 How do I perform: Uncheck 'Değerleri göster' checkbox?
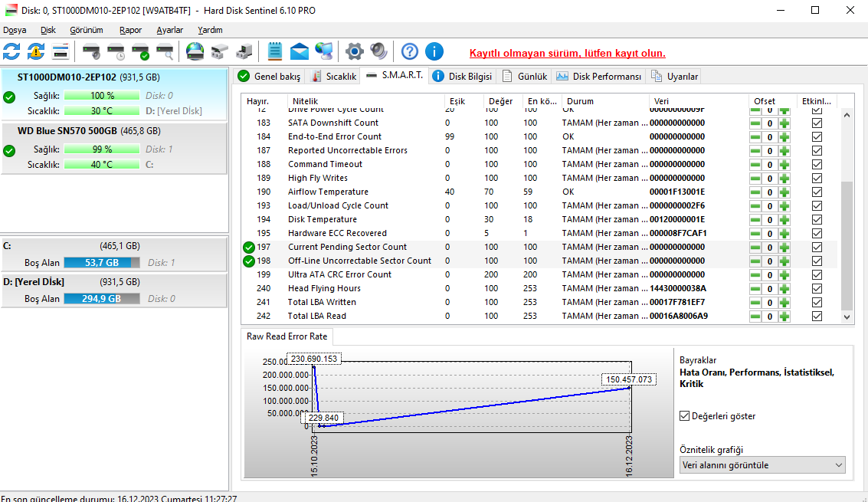685,416
